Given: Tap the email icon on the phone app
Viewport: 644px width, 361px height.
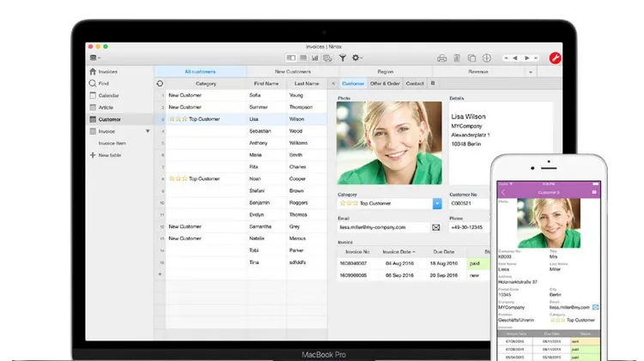Looking at the screenshot, I should click(596, 307).
